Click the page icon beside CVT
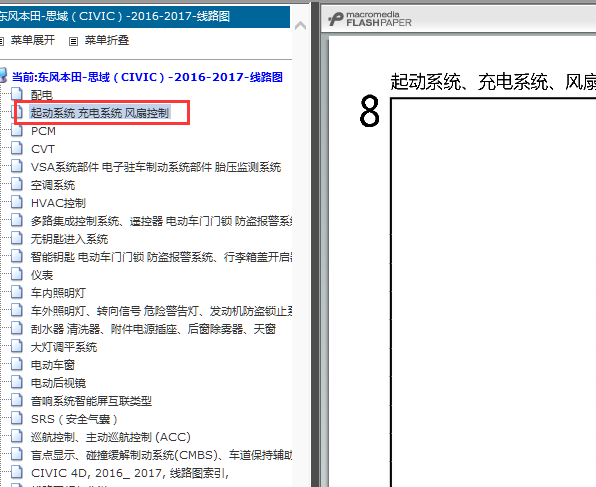This screenshot has width=596, height=487. tap(17, 148)
